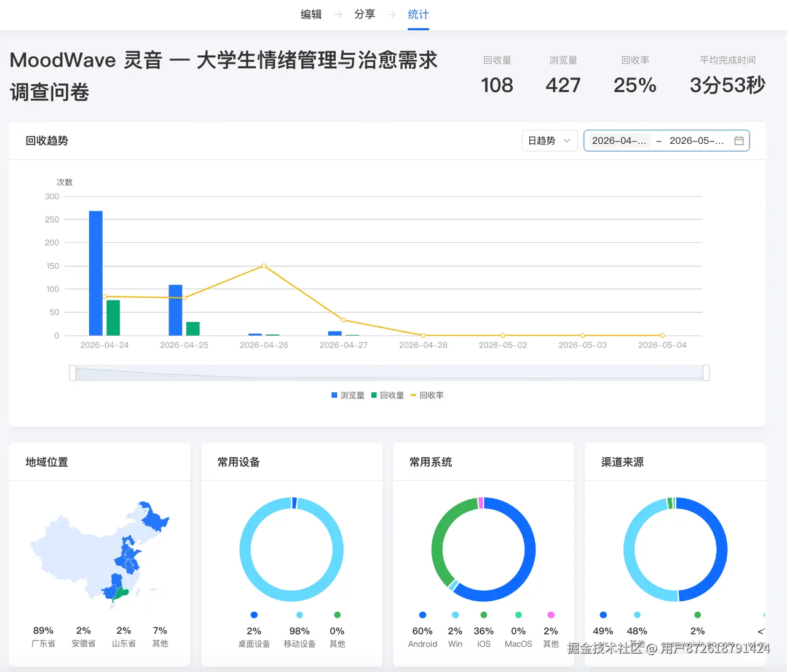787x672 pixels.
Task: Click the 常用设备 card title
Action: [x=239, y=462]
